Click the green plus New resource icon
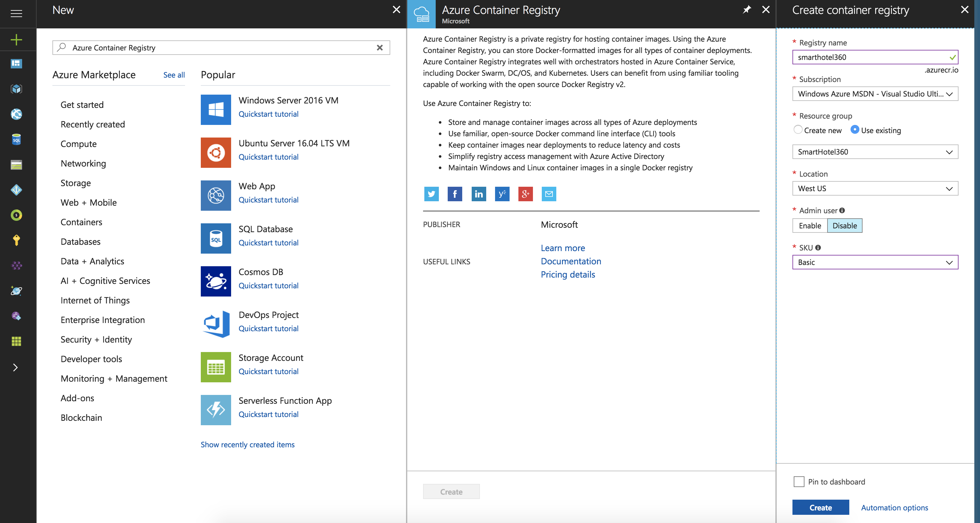The height and width of the screenshot is (523, 980). tap(16, 39)
